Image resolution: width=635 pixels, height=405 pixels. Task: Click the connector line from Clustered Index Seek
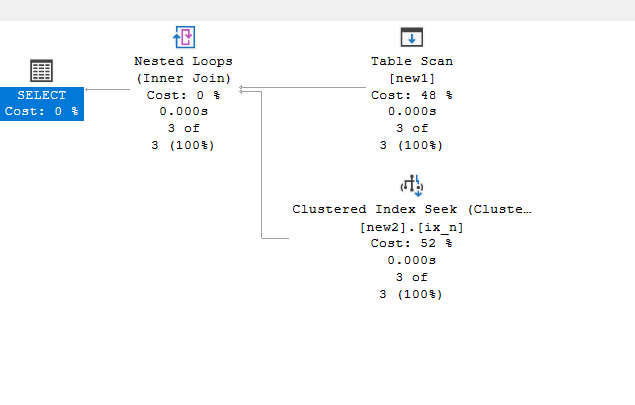262,165
